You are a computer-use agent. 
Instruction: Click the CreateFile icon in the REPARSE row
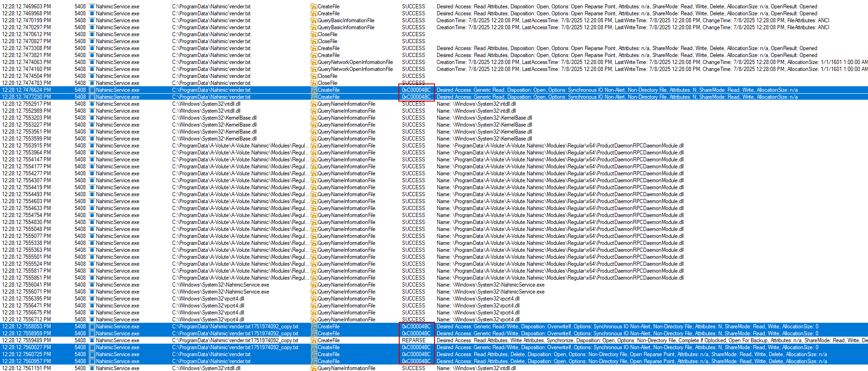click(314, 340)
